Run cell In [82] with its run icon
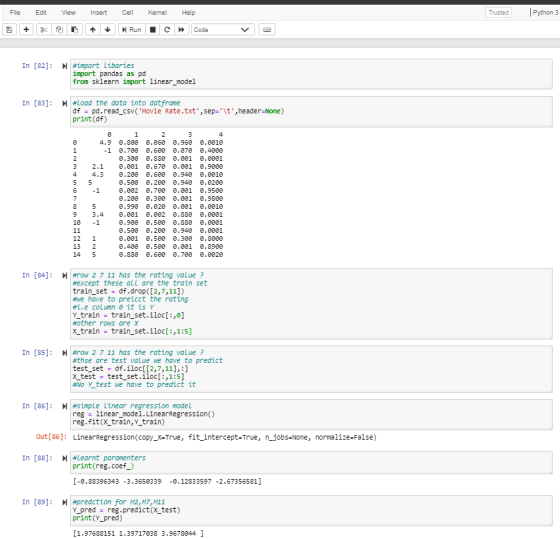Viewport: 560px width, 539px height. [x=65, y=66]
